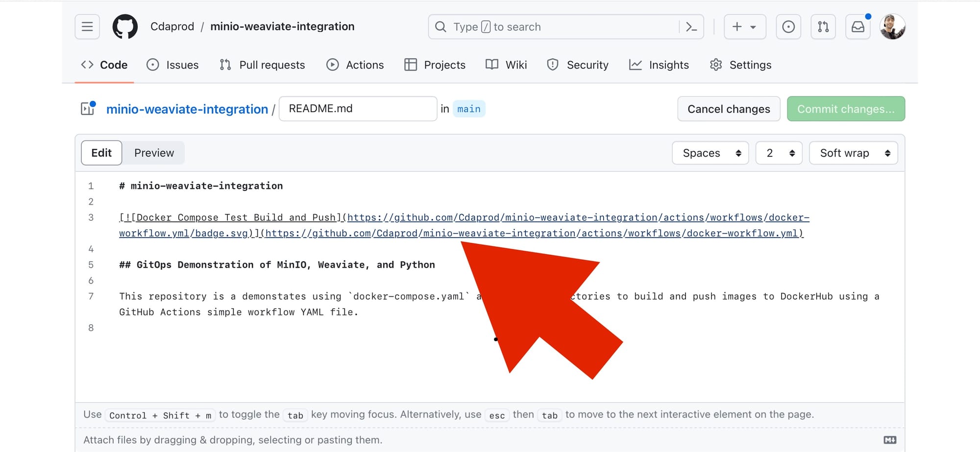Switch editor to Preview mode
Screen dimensions: 980x452
click(x=154, y=153)
